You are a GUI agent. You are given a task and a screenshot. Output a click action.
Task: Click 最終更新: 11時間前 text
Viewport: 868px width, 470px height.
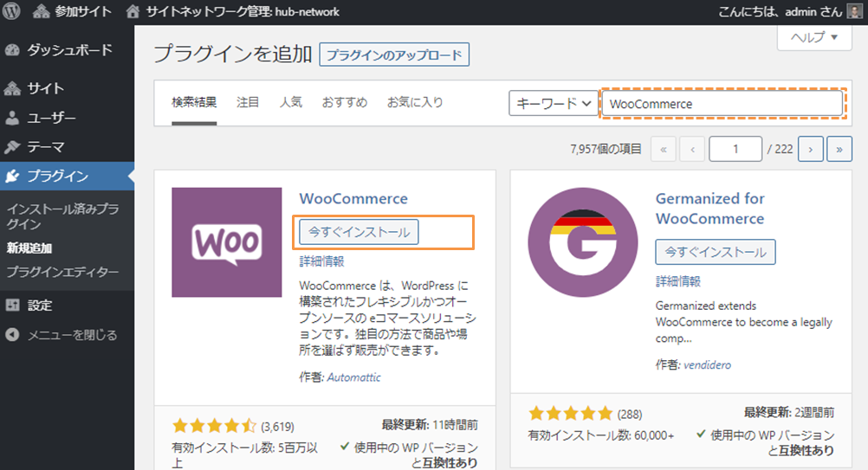click(x=430, y=425)
